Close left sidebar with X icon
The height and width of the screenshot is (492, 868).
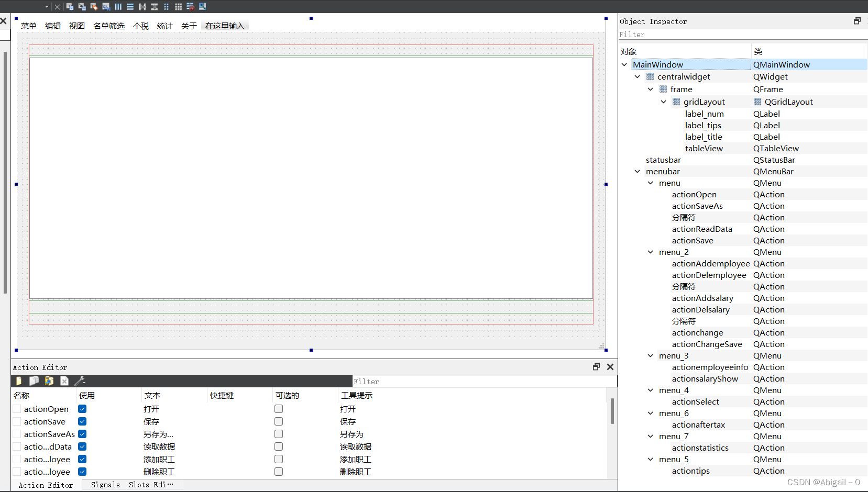tap(3, 21)
